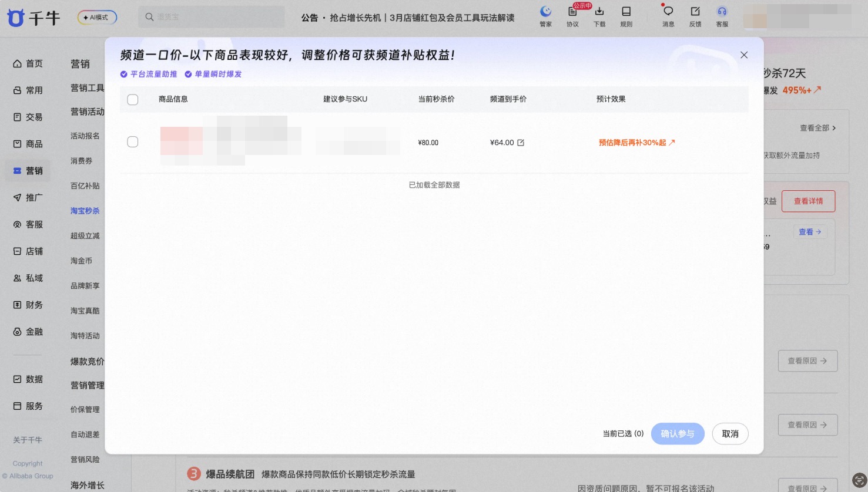This screenshot has height=492, width=868.
Task: Select the 淘宝秒杀 submenu item
Action: 85,211
